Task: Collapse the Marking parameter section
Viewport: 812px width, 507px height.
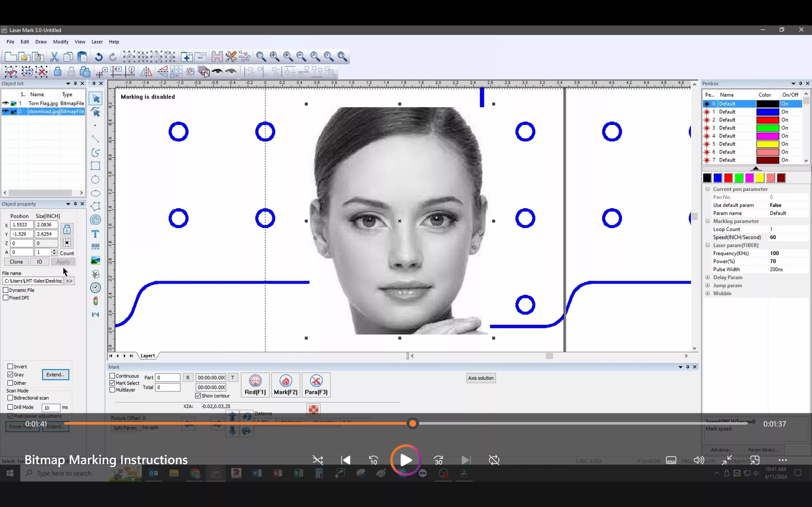Action: point(708,221)
